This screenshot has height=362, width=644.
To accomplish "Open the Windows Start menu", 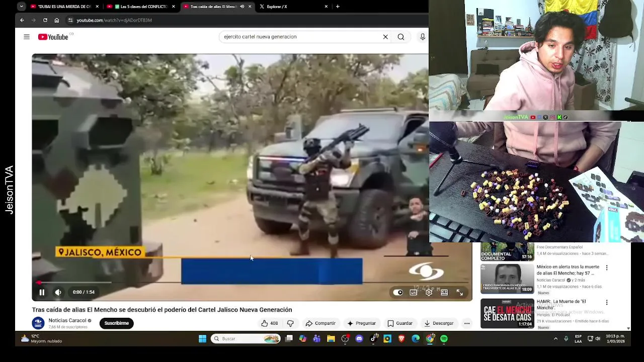I will click(202, 339).
